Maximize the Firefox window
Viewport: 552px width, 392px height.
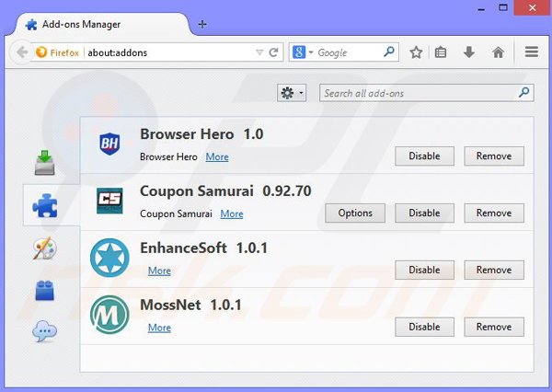click(x=503, y=7)
